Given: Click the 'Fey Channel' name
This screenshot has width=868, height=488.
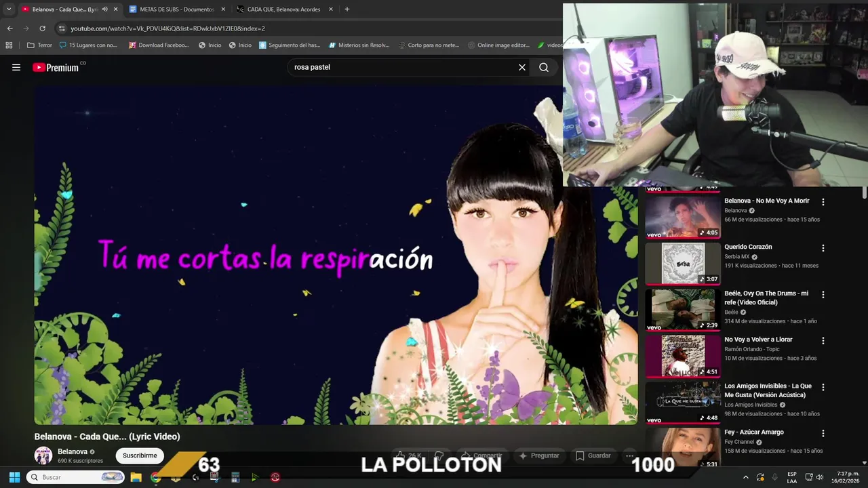Looking at the screenshot, I should click(739, 442).
